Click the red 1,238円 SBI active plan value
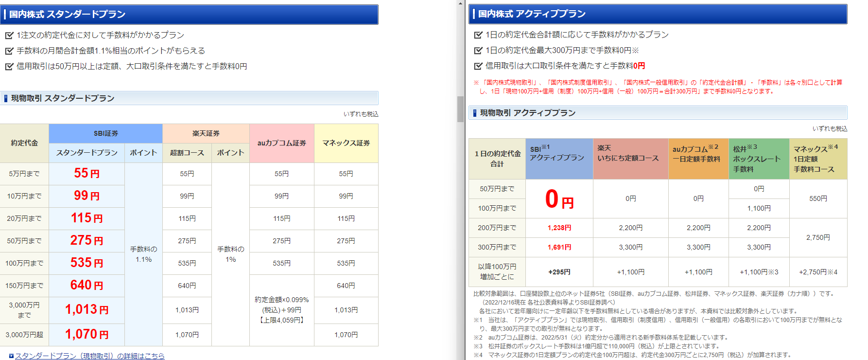Viewport: 868px width, 360px height. [559, 228]
